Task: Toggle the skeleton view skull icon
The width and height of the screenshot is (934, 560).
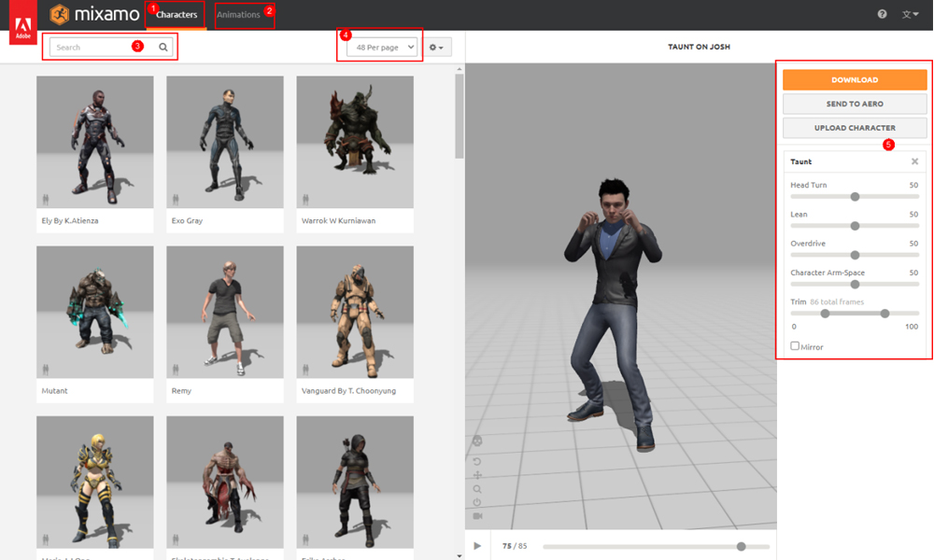Action: coord(477,441)
